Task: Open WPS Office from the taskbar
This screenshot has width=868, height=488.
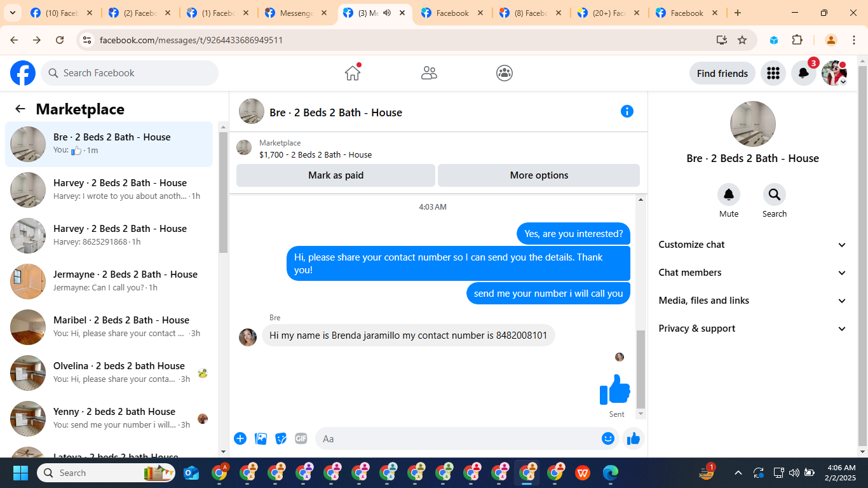Action: point(583,473)
